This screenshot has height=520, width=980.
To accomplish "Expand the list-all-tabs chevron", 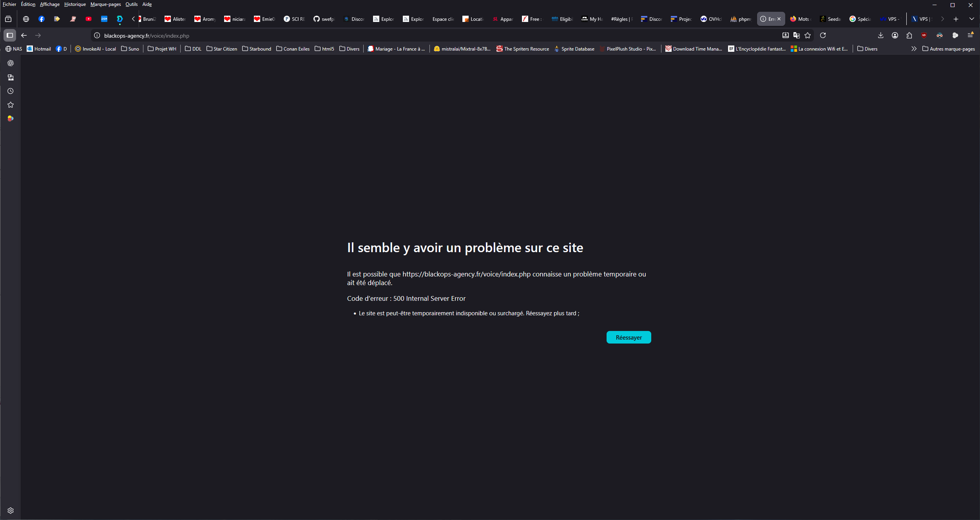I will pos(971,19).
